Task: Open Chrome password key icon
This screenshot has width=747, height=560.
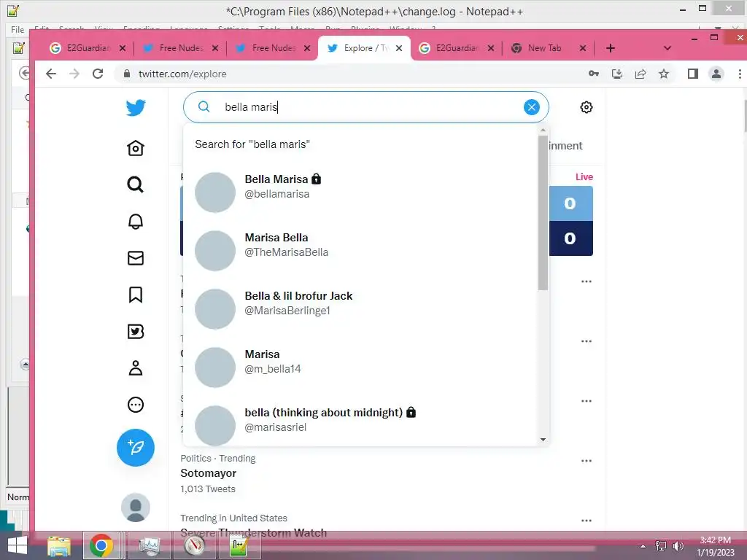Action: pyautogui.click(x=594, y=74)
